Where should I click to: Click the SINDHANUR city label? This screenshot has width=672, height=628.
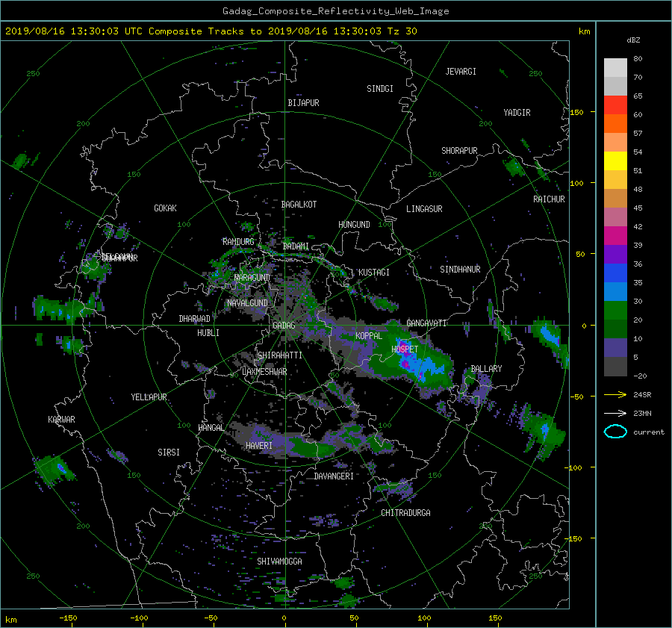(x=460, y=270)
